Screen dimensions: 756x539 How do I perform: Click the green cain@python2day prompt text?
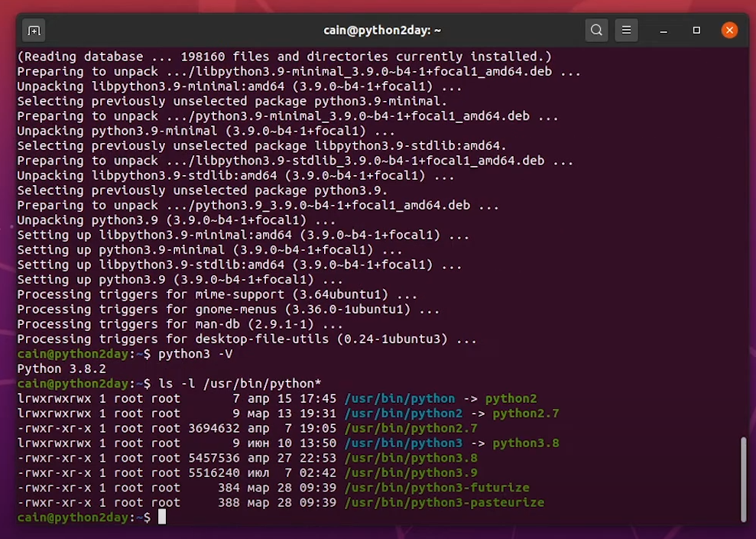click(73, 517)
